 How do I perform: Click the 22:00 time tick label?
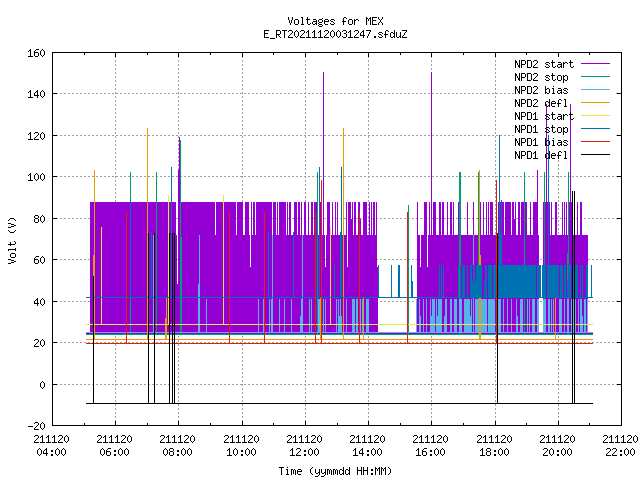pos(620,453)
